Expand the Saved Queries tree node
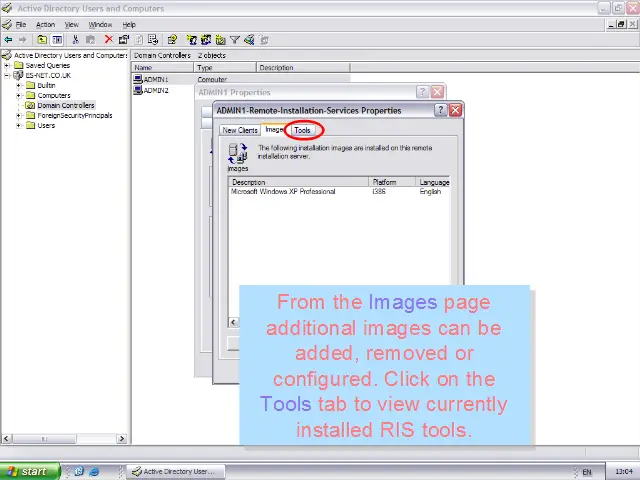640x480 pixels. tap(19, 66)
